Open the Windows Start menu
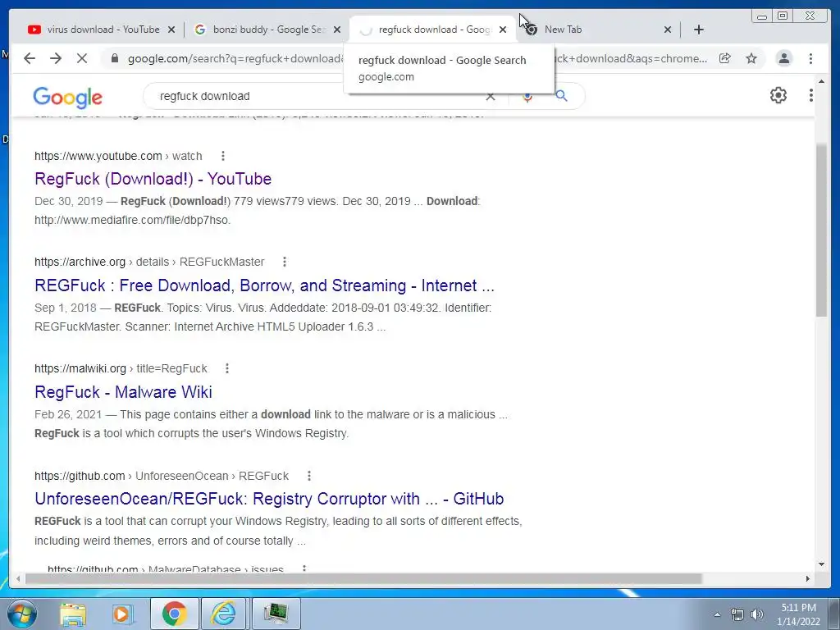 point(21,614)
